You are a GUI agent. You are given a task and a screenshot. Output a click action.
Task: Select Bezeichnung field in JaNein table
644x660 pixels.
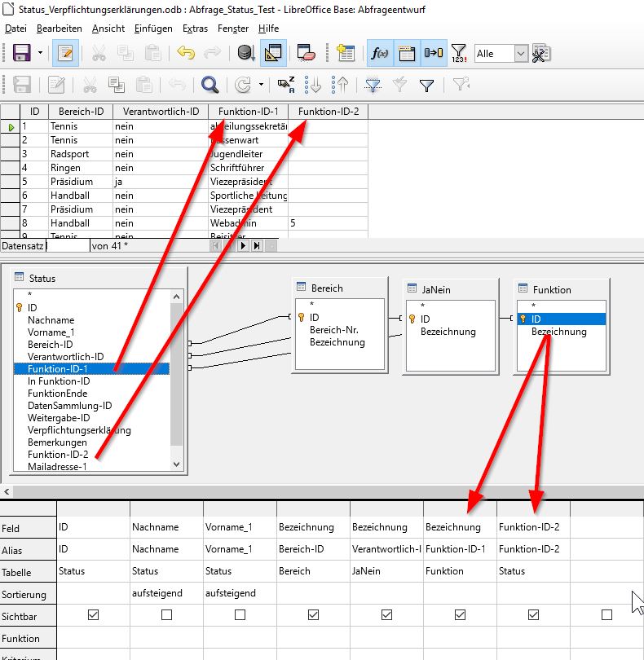[448, 332]
